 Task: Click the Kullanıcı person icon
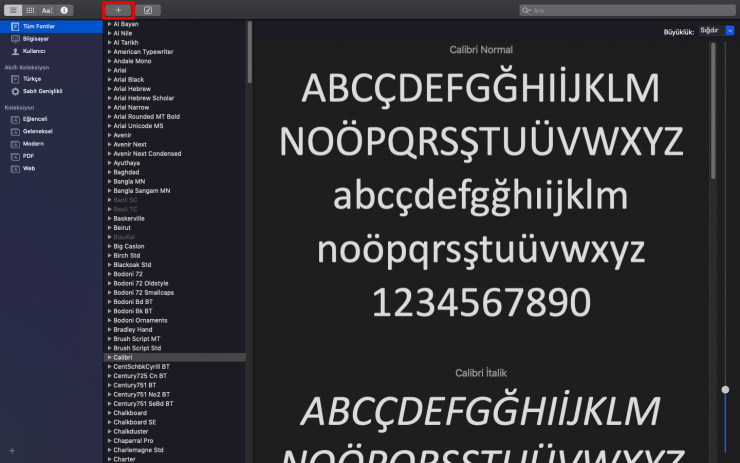[15, 51]
